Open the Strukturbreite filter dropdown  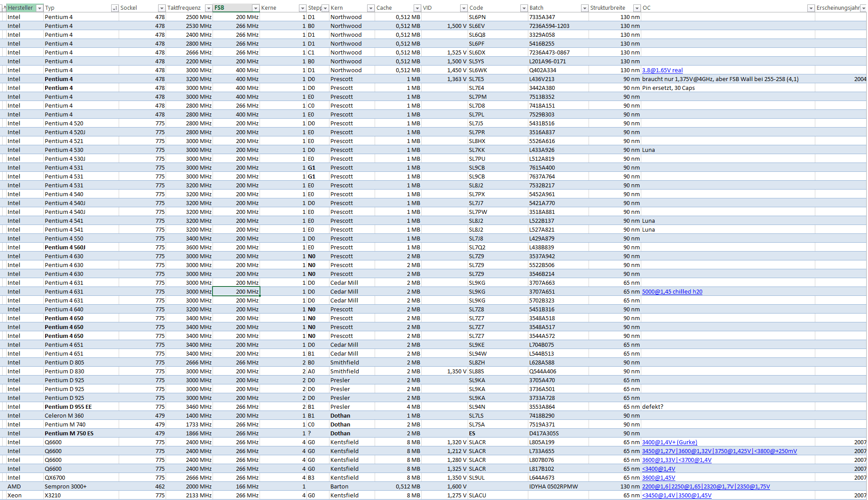pos(637,8)
